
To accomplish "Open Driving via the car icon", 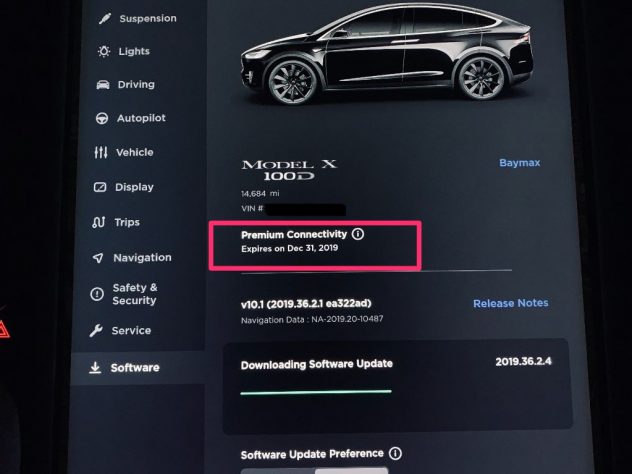I will click(103, 85).
